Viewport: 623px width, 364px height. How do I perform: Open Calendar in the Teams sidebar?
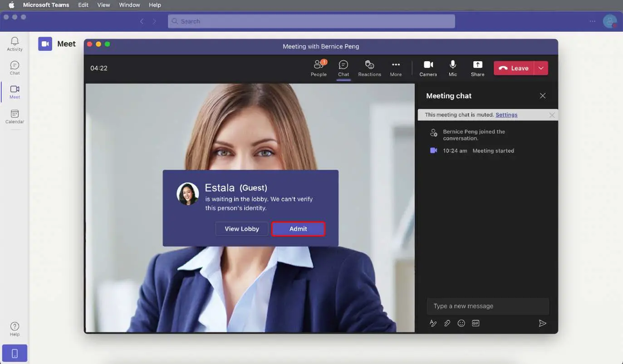tap(15, 116)
